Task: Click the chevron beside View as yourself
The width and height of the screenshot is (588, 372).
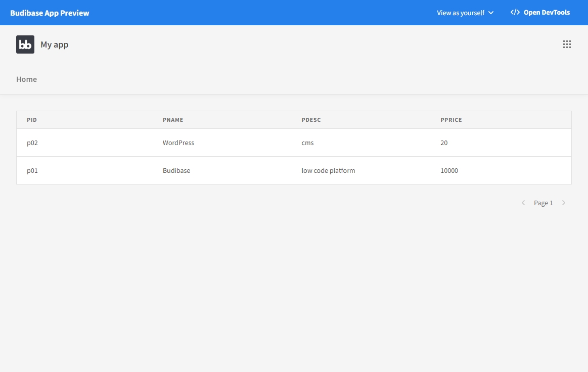Action: [x=491, y=13]
